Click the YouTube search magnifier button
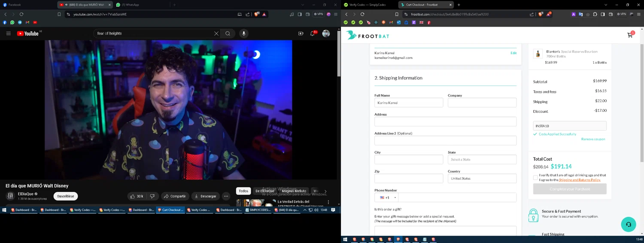 (228, 34)
